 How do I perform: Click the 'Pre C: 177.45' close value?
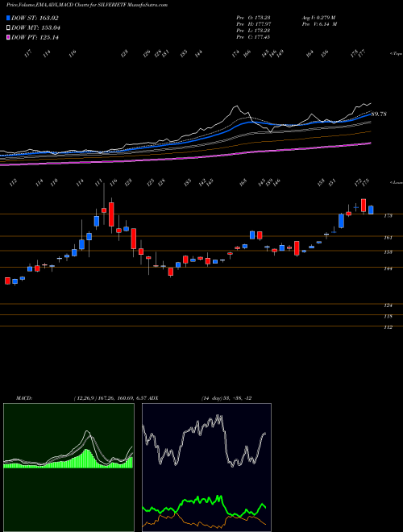pyautogui.click(x=253, y=37)
